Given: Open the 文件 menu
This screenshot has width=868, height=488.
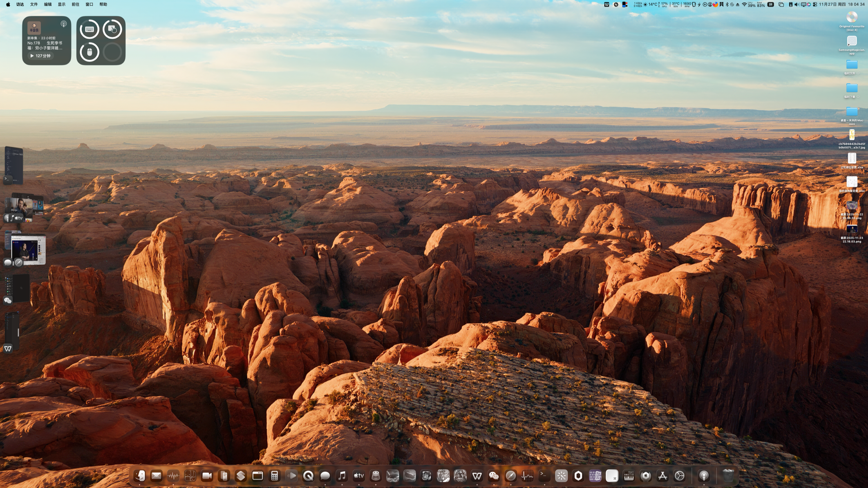Looking at the screenshot, I should pyautogui.click(x=34, y=4).
